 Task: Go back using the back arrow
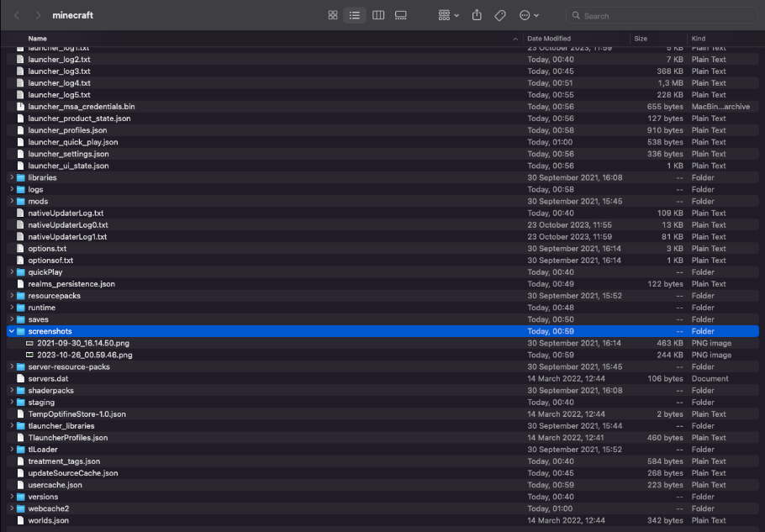coord(17,16)
